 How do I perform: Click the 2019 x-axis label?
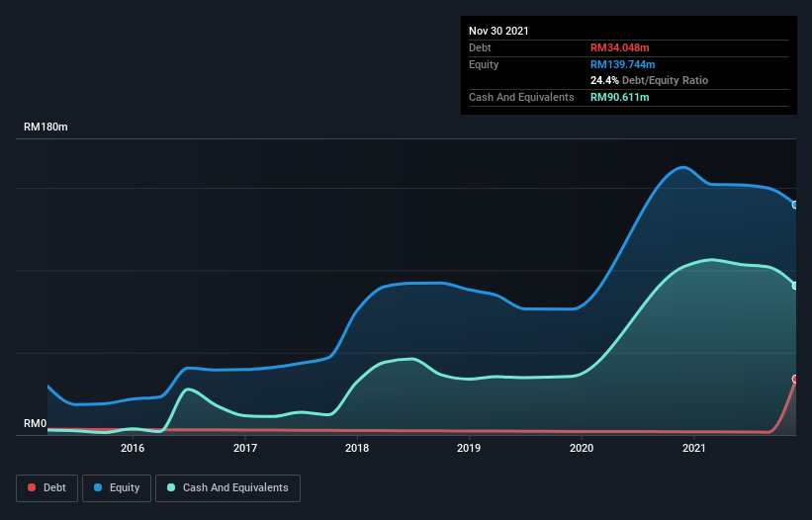tap(469, 448)
